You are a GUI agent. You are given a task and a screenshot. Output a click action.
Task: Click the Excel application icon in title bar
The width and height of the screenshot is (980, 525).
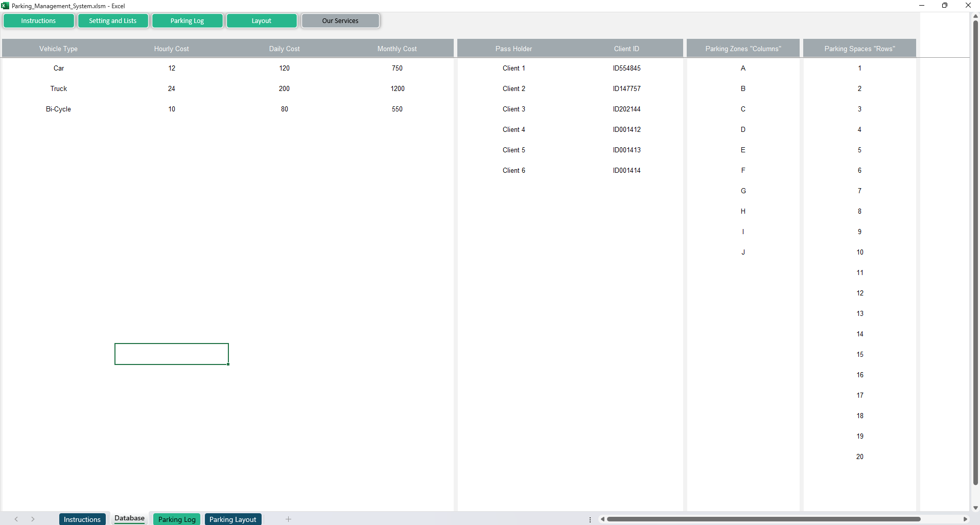tap(5, 6)
